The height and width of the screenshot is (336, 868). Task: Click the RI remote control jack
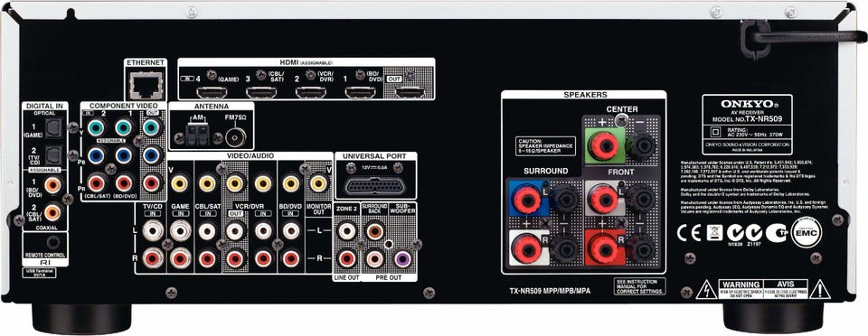click(x=53, y=242)
